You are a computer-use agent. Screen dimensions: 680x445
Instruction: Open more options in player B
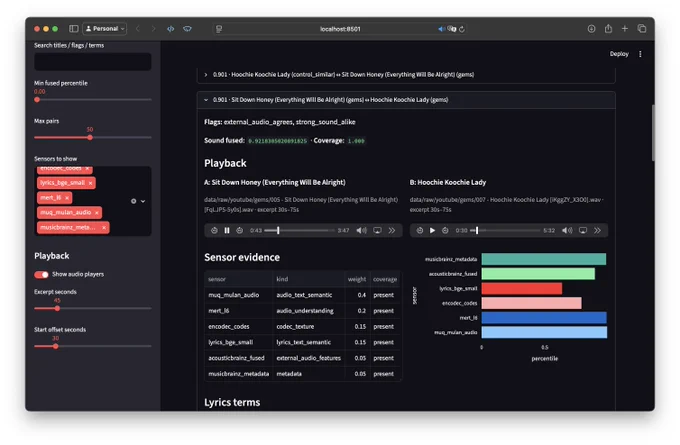coord(598,230)
